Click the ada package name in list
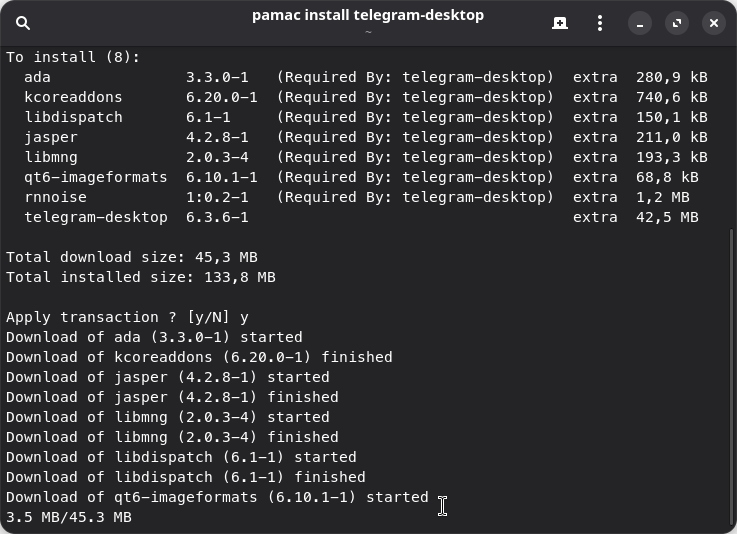This screenshot has height=534, width=737. pos(37,77)
